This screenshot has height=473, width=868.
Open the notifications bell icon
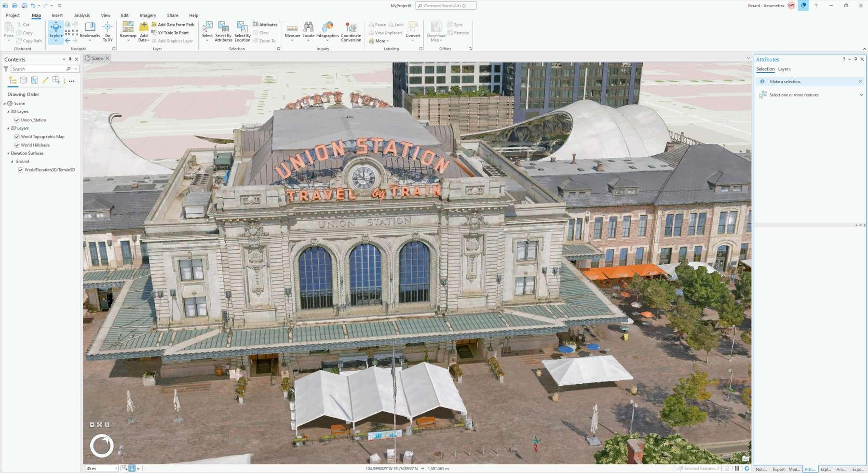click(803, 5)
